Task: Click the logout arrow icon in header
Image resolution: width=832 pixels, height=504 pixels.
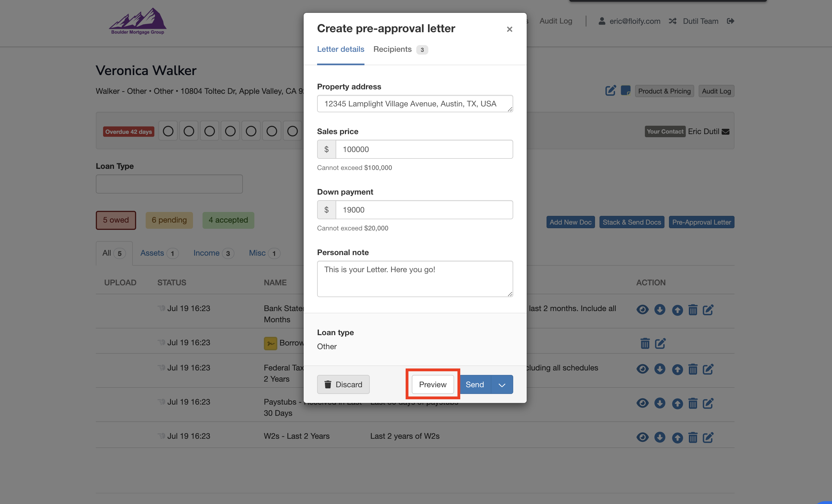Action: 730,21
